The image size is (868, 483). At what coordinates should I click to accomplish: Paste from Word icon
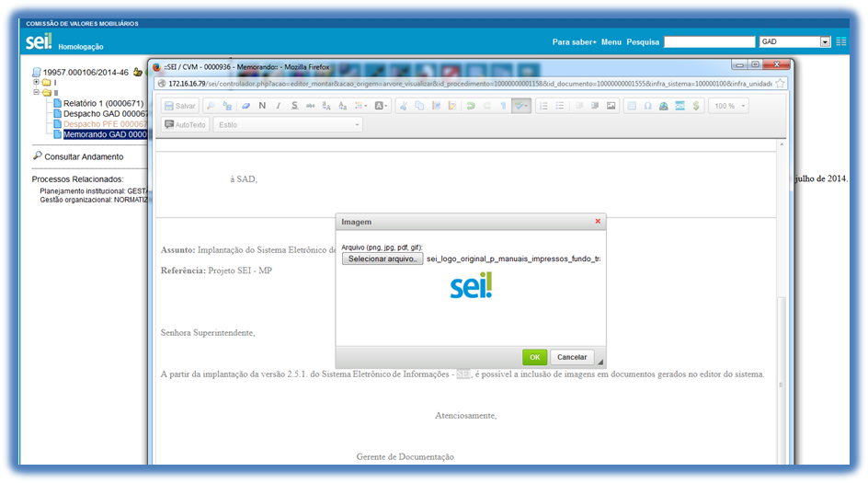[452, 106]
